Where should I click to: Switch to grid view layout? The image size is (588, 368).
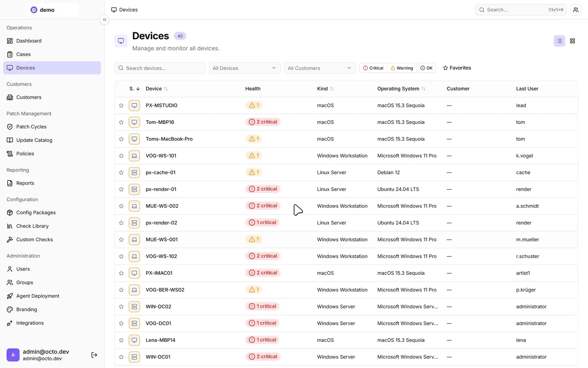pos(572,41)
